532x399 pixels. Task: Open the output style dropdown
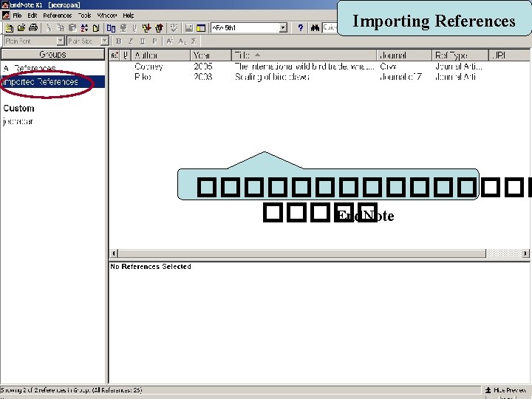[x=283, y=28]
